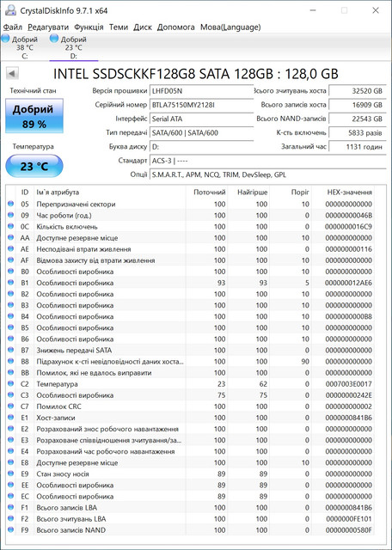
Task: Click the firmware field LHFD05N
Action: click(201, 91)
